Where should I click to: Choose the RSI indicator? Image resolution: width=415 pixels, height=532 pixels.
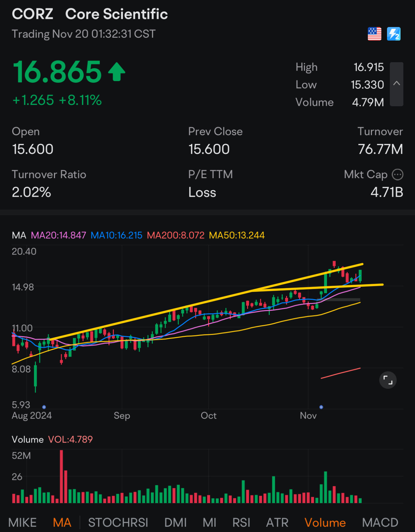[x=241, y=523]
